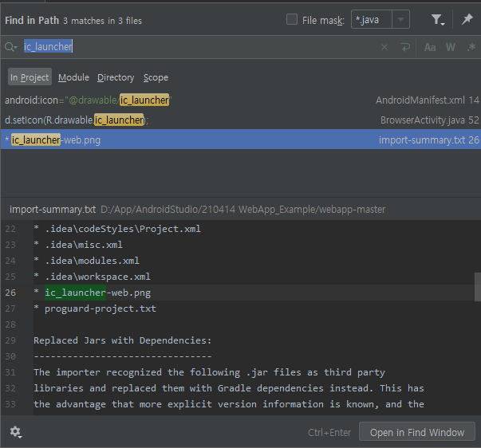
Task: Switch to the Directory scope tab
Action: pos(116,77)
